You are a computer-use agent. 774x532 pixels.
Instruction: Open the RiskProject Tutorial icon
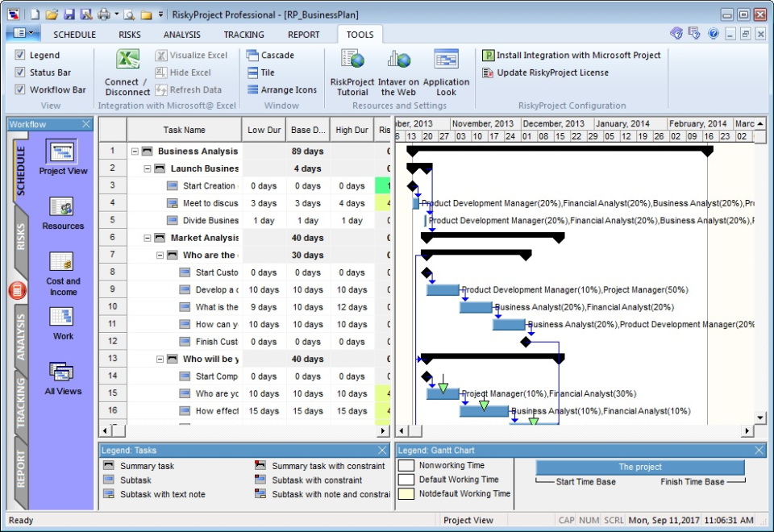pyautogui.click(x=352, y=61)
